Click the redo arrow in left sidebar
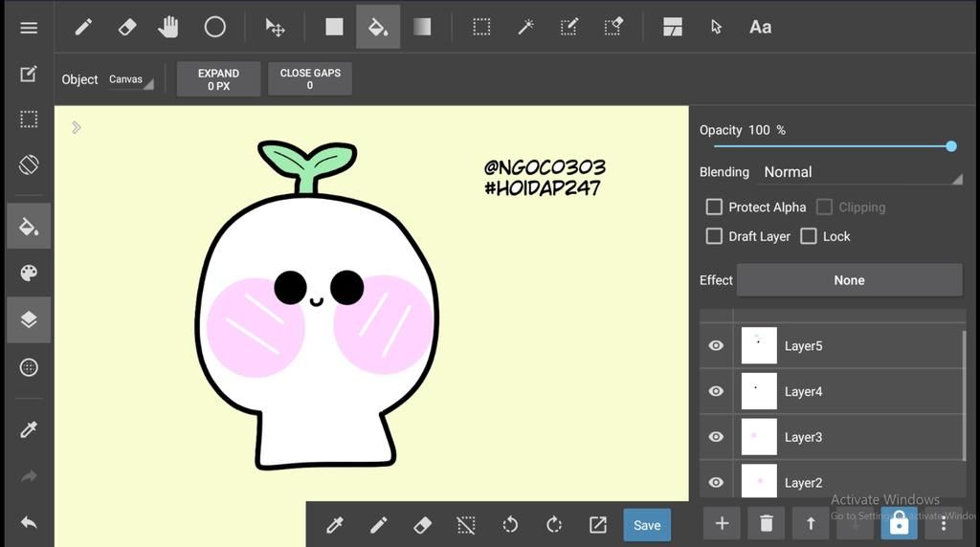The image size is (980, 547). click(29, 476)
